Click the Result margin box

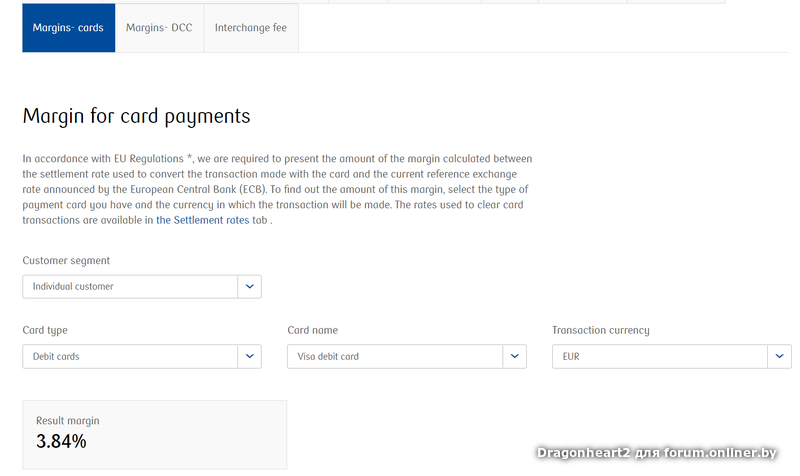pyautogui.click(x=154, y=435)
